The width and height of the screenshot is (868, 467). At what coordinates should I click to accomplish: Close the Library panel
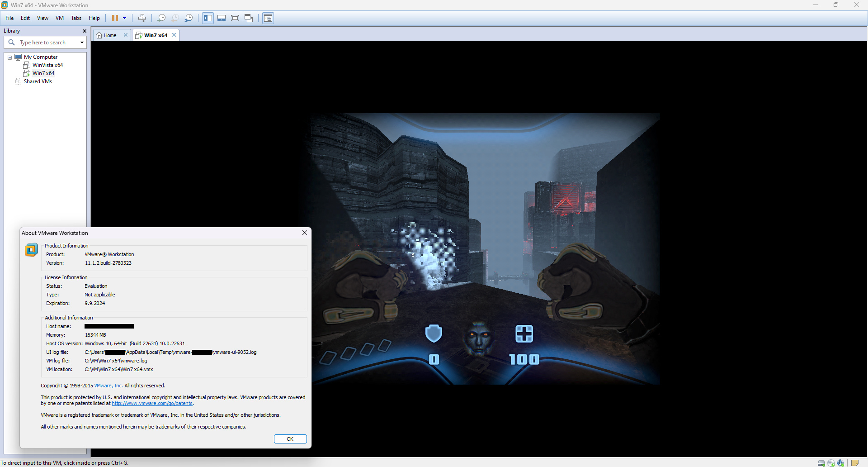84,31
